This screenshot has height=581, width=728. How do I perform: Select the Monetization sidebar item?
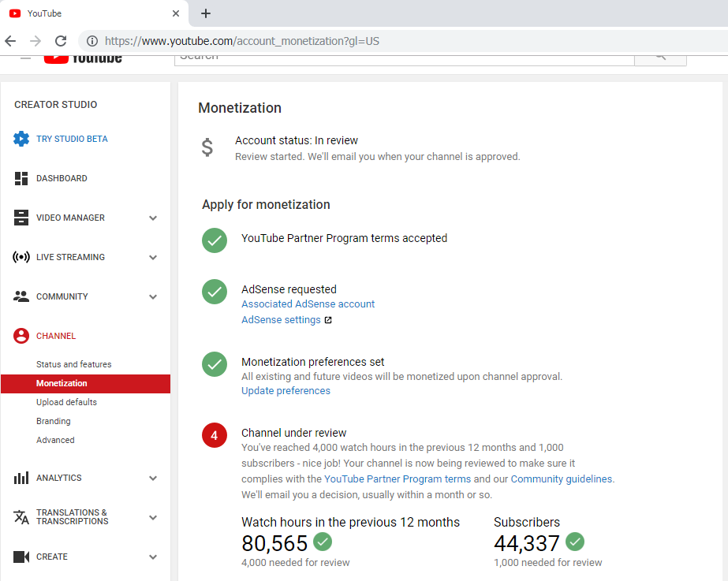tap(85, 383)
